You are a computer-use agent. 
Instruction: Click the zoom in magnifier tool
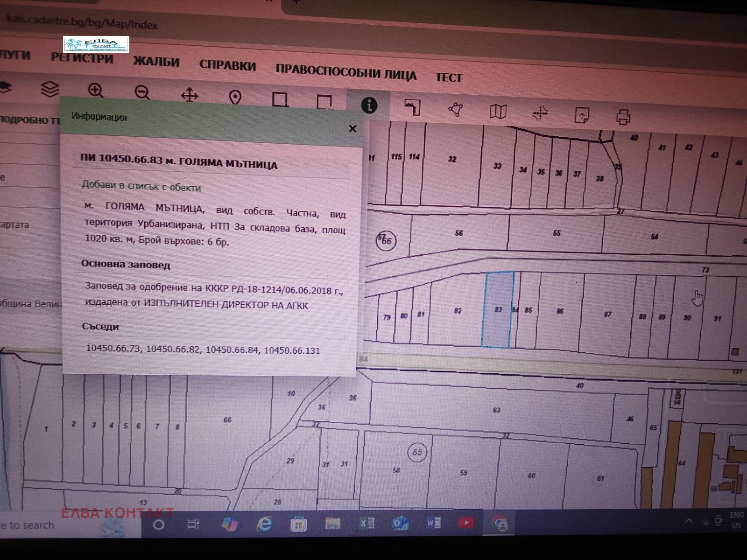pyautogui.click(x=96, y=91)
